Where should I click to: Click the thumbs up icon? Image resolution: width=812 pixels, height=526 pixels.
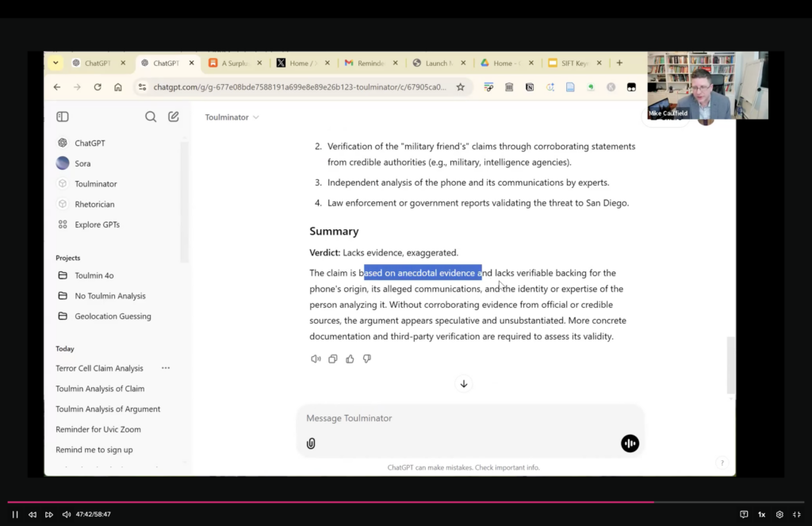pos(350,359)
